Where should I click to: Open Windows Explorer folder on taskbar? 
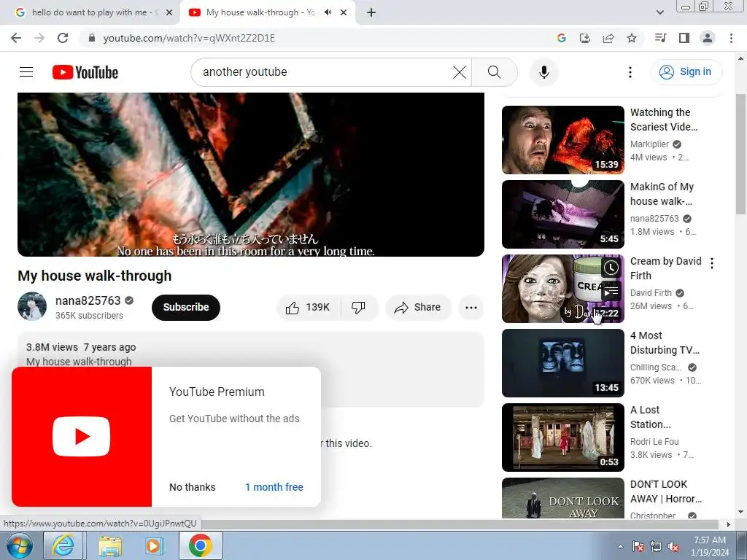[x=110, y=545]
